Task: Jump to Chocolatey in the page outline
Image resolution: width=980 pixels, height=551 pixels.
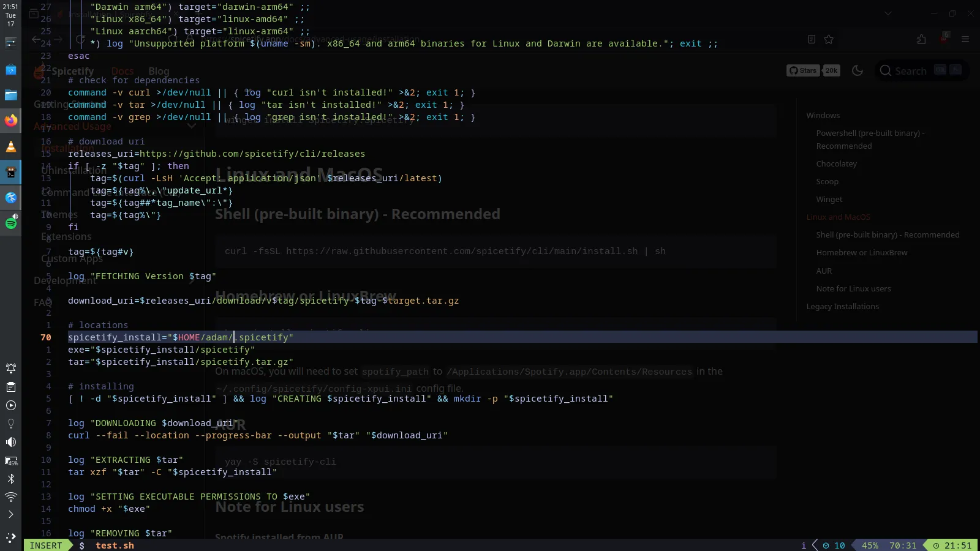Action: coord(836,163)
